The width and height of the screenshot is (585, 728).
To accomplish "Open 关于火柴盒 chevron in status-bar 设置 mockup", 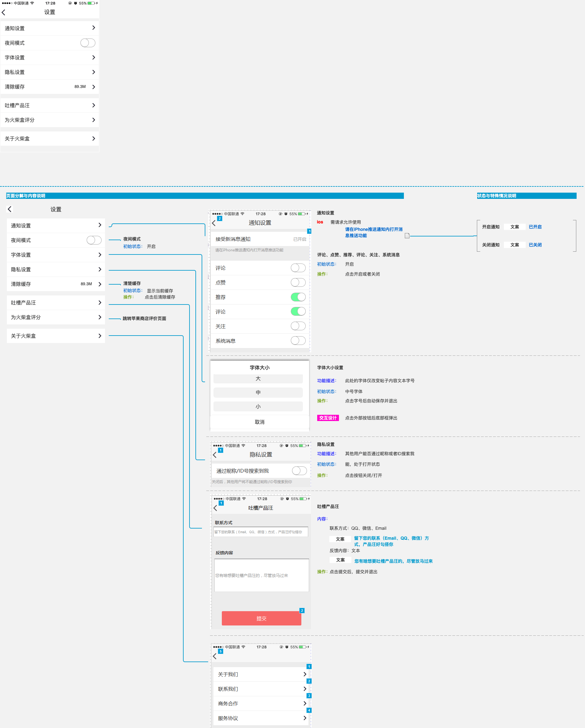I will click(94, 139).
